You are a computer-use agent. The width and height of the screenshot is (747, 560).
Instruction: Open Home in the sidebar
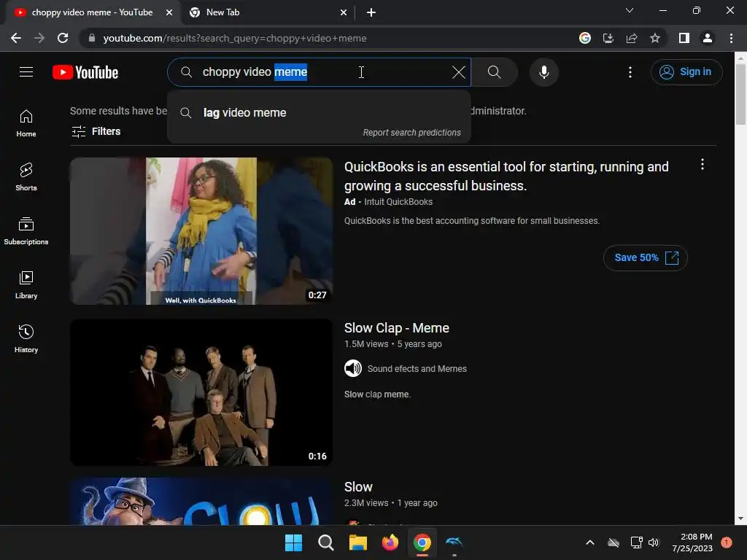coord(26,123)
